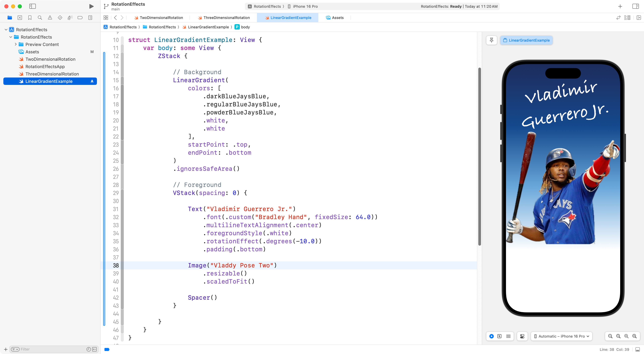
Task: Open the Automatic – iPhone 16 Pro dropdown
Action: click(x=561, y=336)
